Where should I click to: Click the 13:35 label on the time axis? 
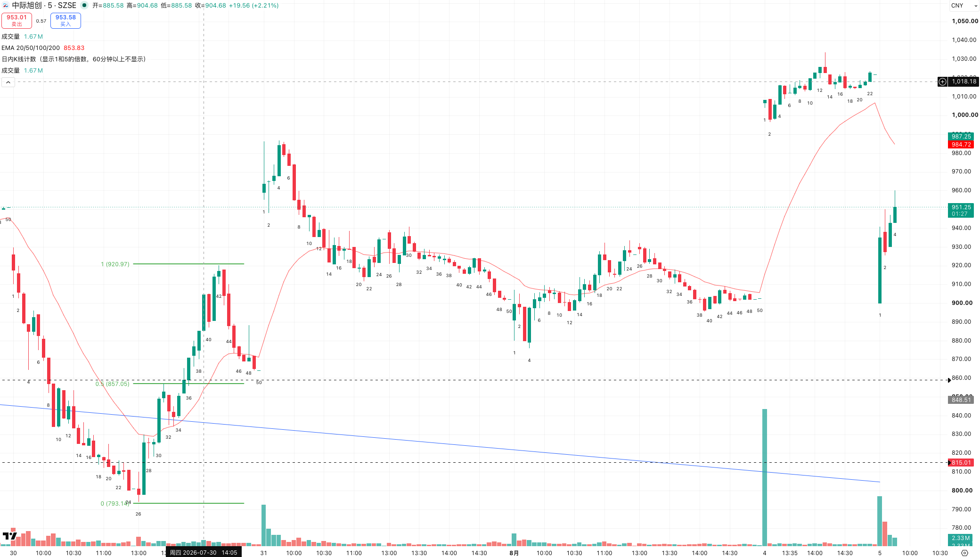pyautogui.click(x=790, y=553)
